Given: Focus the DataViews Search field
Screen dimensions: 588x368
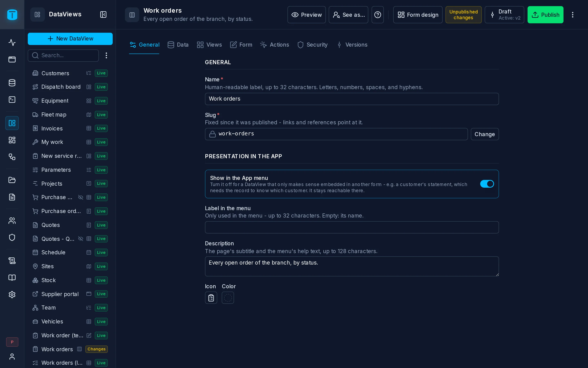Looking at the screenshot, I should (x=63, y=55).
